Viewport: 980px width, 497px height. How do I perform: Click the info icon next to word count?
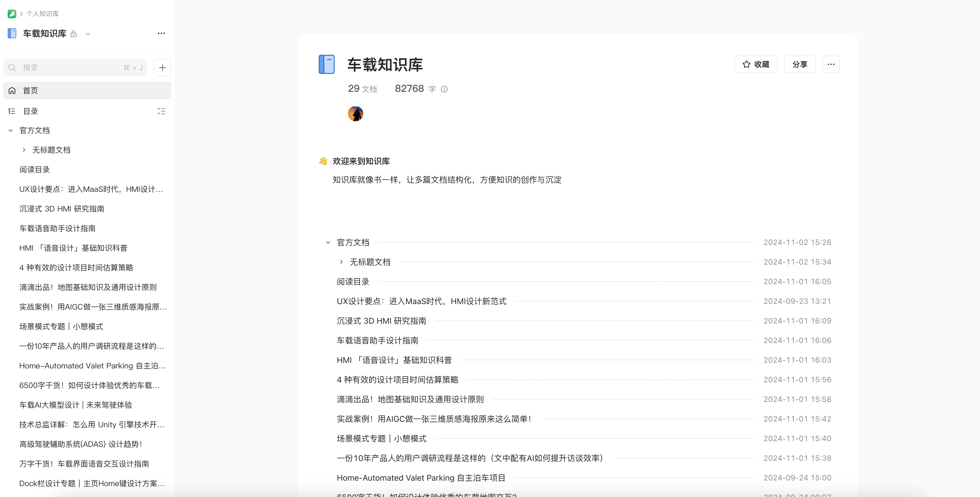click(444, 89)
